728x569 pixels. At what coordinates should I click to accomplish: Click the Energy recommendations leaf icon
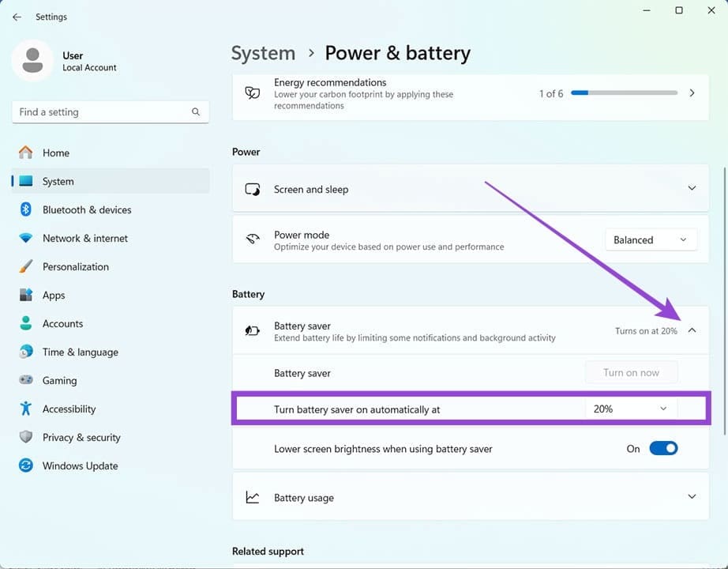coord(251,92)
